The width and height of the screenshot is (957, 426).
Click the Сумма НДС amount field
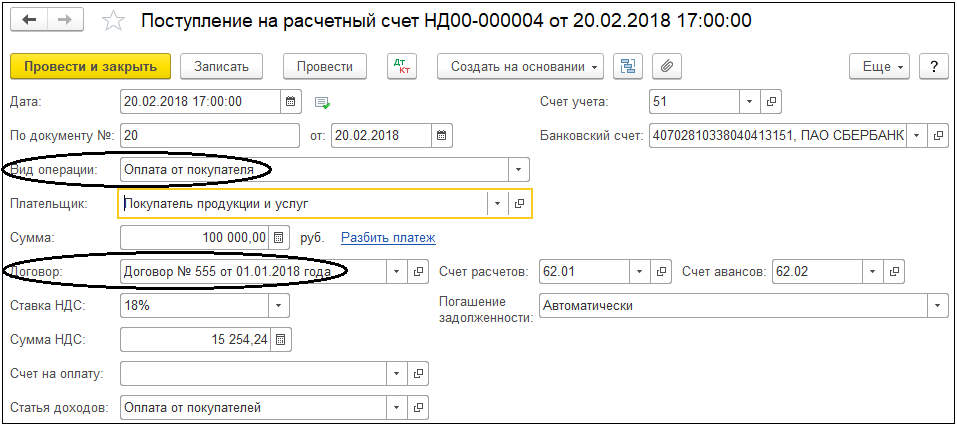click(196, 340)
